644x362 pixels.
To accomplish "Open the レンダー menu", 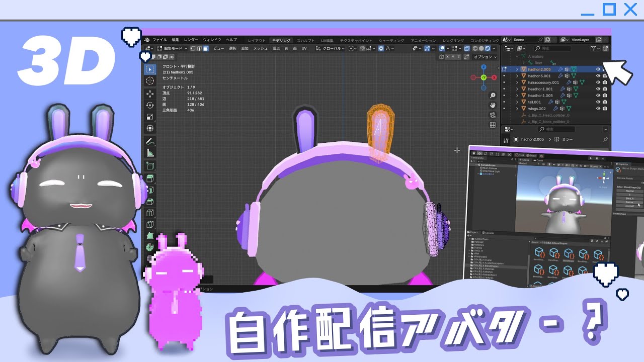I will pyautogui.click(x=191, y=40).
